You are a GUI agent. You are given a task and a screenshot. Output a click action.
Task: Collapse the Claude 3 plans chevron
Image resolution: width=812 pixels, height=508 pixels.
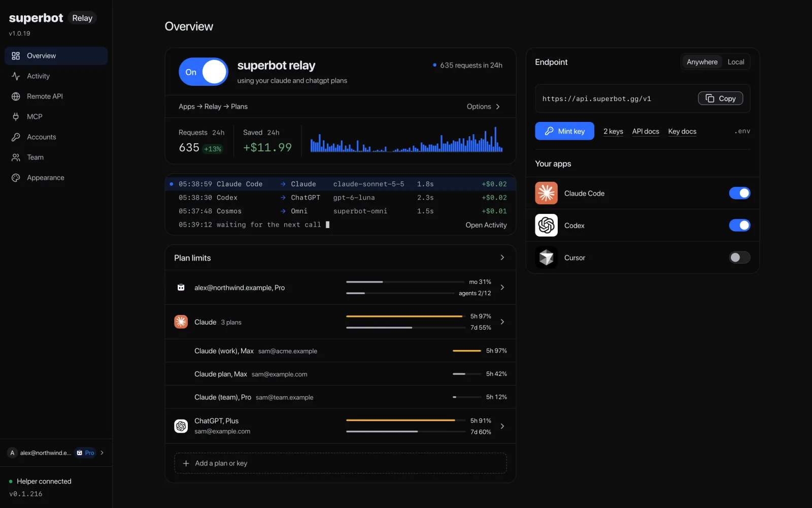click(x=502, y=322)
